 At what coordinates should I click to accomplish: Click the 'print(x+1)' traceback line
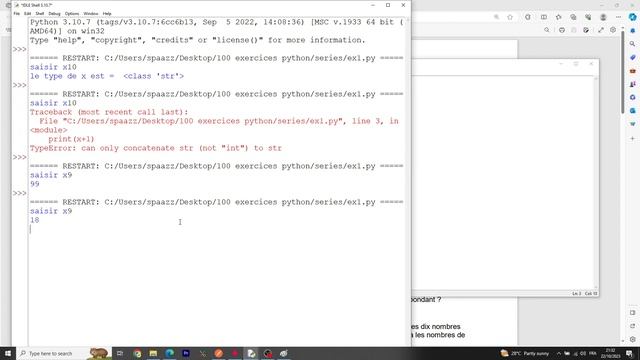click(x=71, y=139)
